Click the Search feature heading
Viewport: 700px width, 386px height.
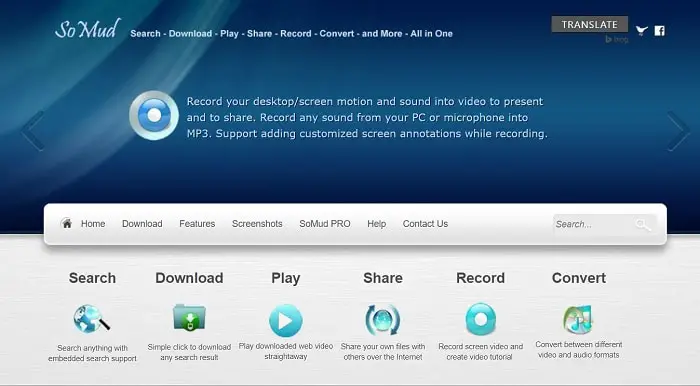coord(92,278)
